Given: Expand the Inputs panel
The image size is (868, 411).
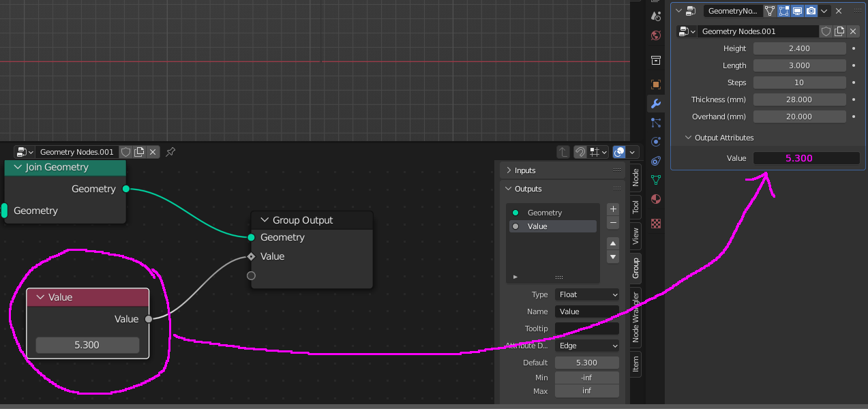Looking at the screenshot, I should click(562, 170).
